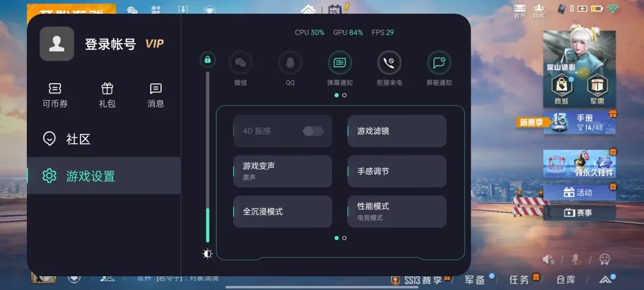Select the 游戏设置 game settings menu item
The image size is (644, 290).
[104, 176]
